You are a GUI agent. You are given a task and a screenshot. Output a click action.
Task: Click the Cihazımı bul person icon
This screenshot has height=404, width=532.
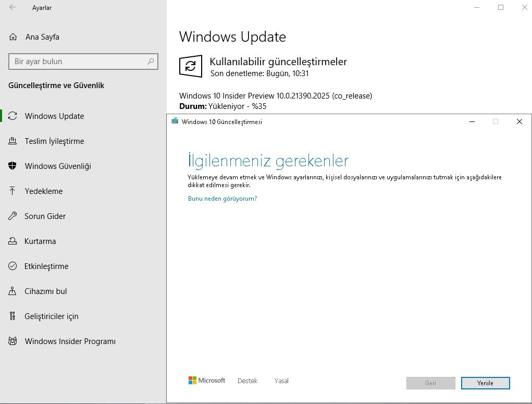pos(13,291)
